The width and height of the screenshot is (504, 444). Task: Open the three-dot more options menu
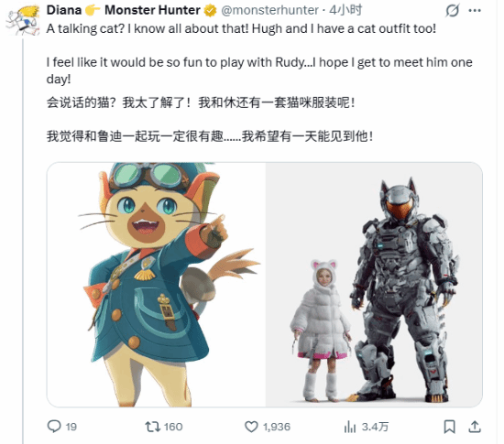475,11
